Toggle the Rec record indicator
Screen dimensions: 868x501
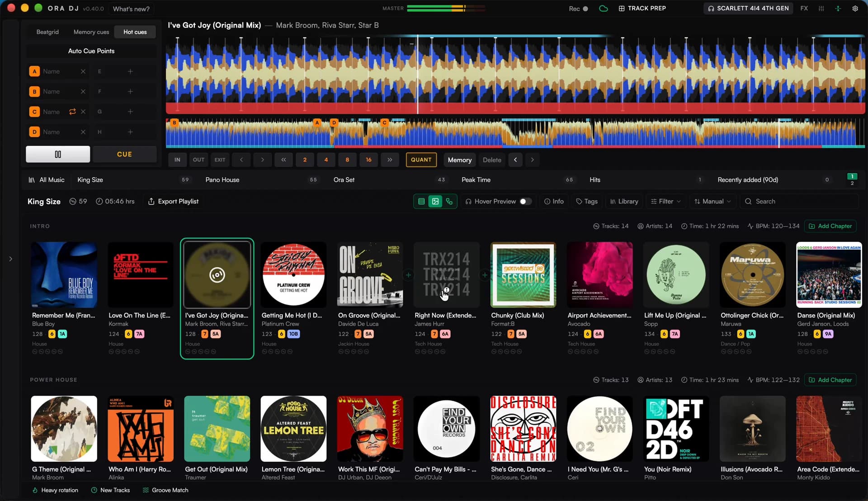tap(578, 9)
